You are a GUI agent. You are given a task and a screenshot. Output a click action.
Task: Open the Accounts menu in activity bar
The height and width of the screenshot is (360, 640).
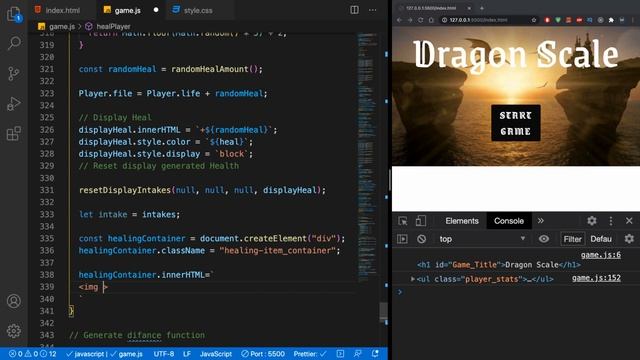[14, 301]
